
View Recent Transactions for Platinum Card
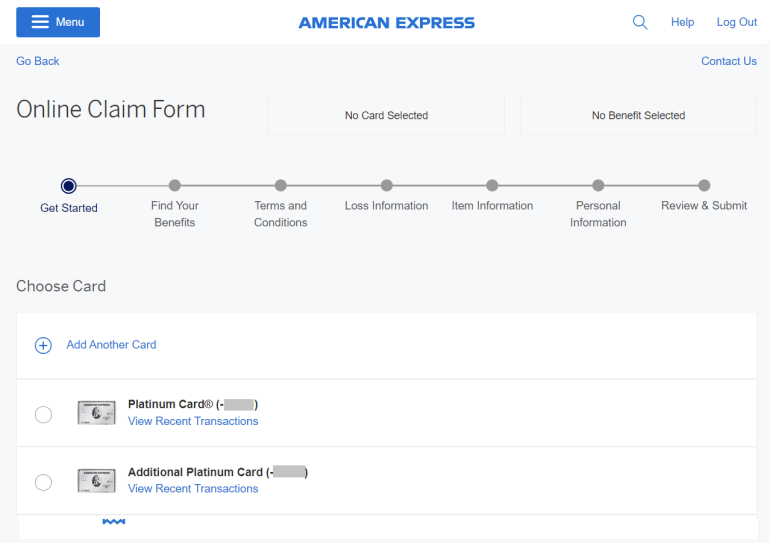pos(193,421)
